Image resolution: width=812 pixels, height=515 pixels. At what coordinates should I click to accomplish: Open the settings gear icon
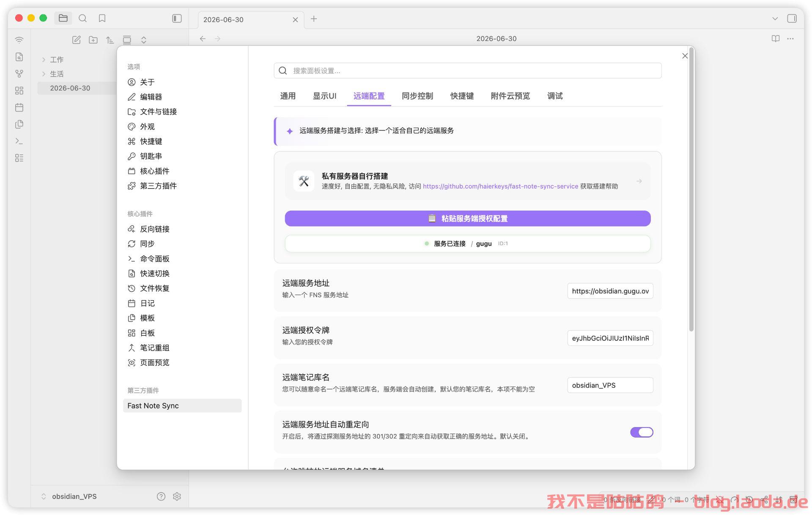pyautogui.click(x=177, y=496)
